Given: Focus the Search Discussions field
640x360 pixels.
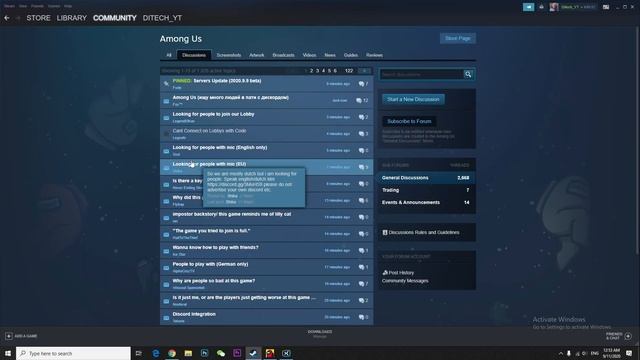Looking at the screenshot, I should click(x=422, y=74).
